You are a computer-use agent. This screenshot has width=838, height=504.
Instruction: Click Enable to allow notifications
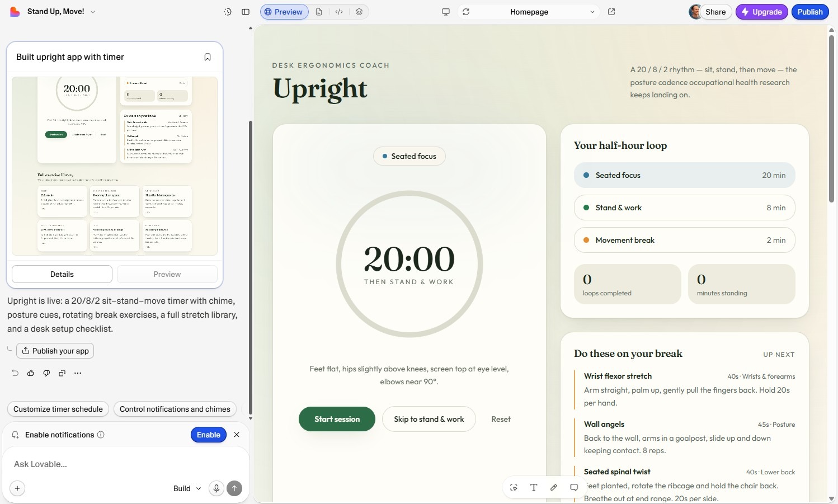[208, 435]
